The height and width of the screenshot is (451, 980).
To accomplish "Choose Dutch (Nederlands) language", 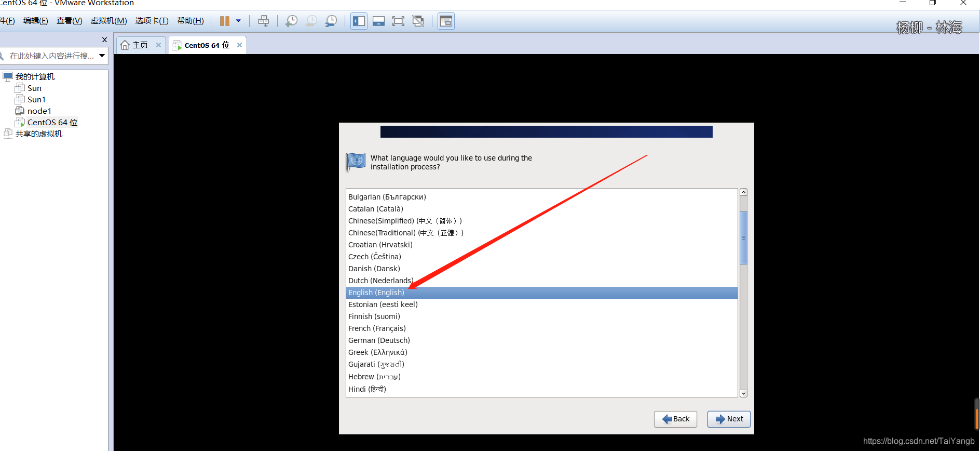I will (x=541, y=281).
